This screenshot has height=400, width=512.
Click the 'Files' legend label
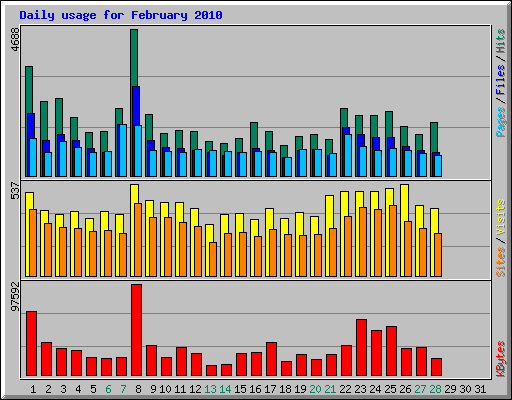point(501,80)
